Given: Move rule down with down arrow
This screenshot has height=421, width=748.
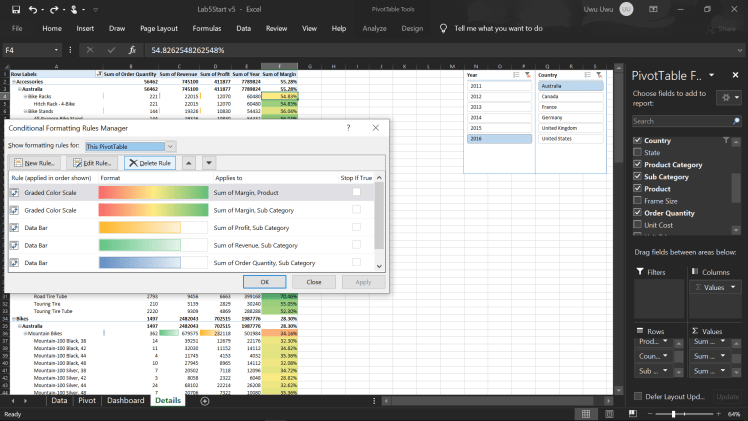Looking at the screenshot, I should [x=208, y=162].
